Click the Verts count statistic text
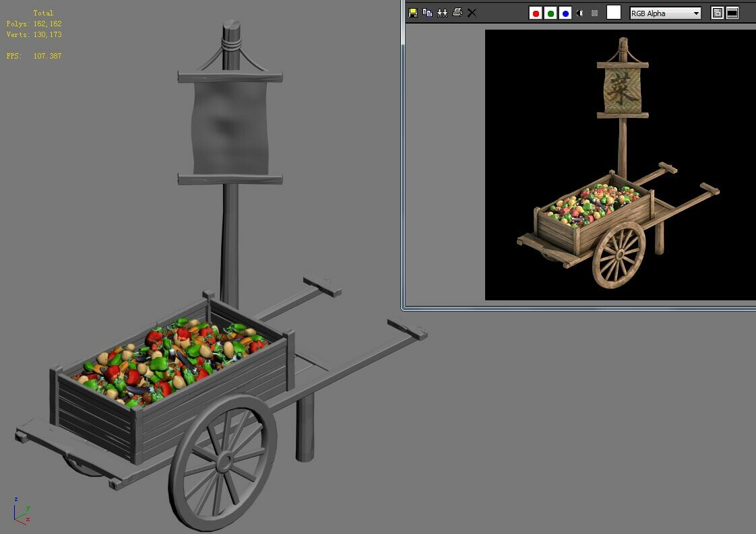Viewport: 756px width, 534px height. pyautogui.click(x=34, y=35)
